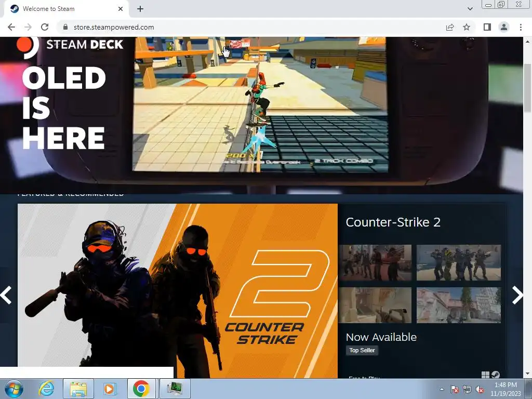Open the taskbar clock showing 1:48 PM
The image size is (532, 399).
(x=506, y=389)
